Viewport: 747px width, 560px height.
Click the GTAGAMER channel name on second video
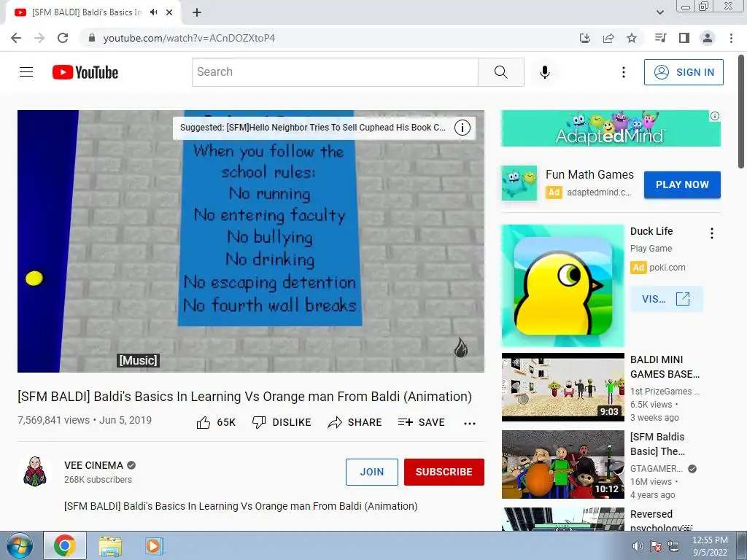(x=656, y=469)
